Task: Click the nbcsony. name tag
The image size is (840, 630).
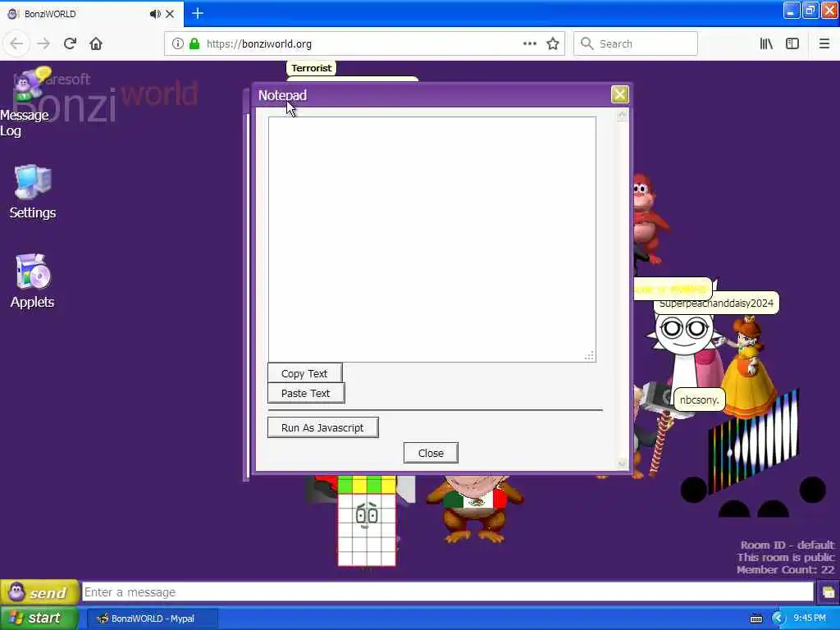Action: 699,399
